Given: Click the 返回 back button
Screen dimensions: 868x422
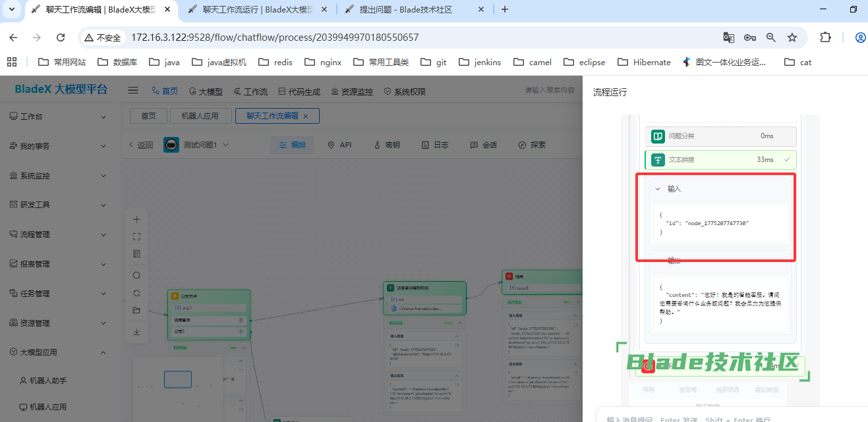Looking at the screenshot, I should (x=141, y=145).
